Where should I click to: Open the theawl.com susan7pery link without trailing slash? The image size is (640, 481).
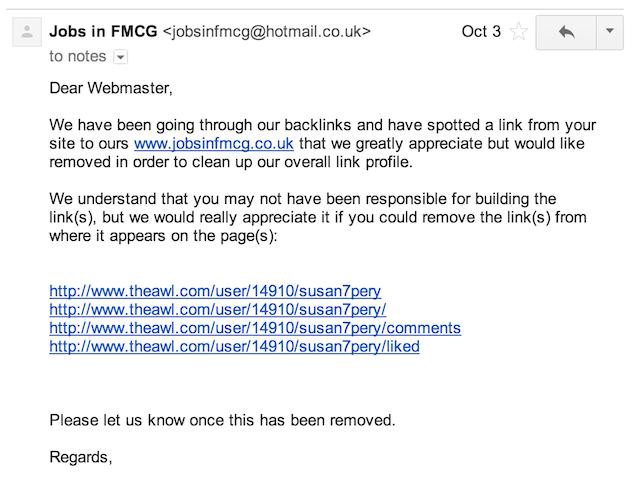pos(215,291)
